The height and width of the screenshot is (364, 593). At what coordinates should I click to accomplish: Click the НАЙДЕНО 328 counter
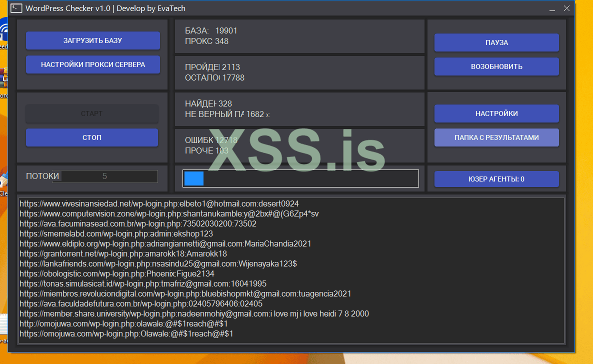(x=208, y=103)
